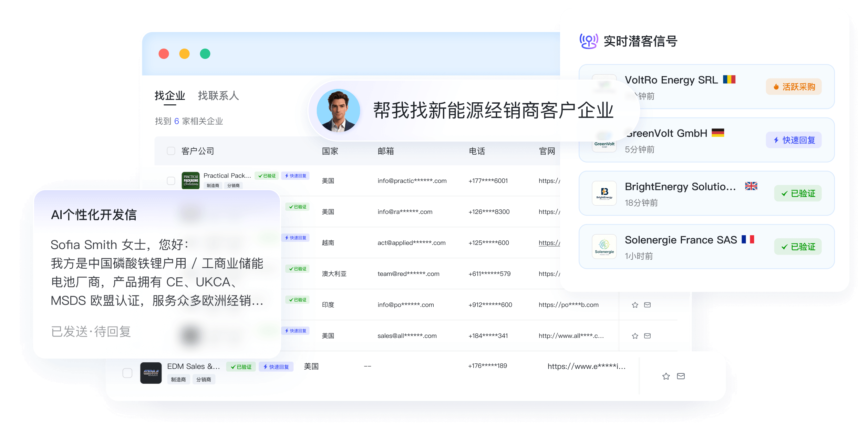Image resolution: width=868 pixels, height=434 pixels.
Task: Click the EDM Sales company logo
Action: [151, 373]
